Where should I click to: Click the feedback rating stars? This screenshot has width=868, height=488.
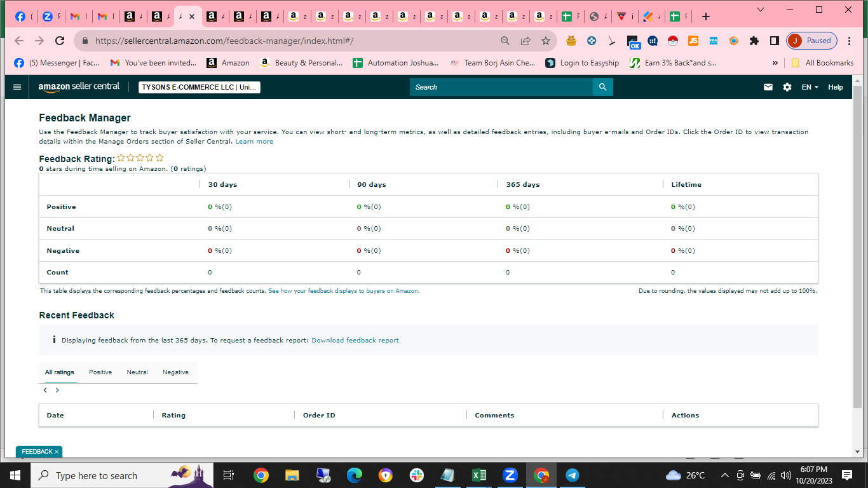pyautogui.click(x=140, y=158)
